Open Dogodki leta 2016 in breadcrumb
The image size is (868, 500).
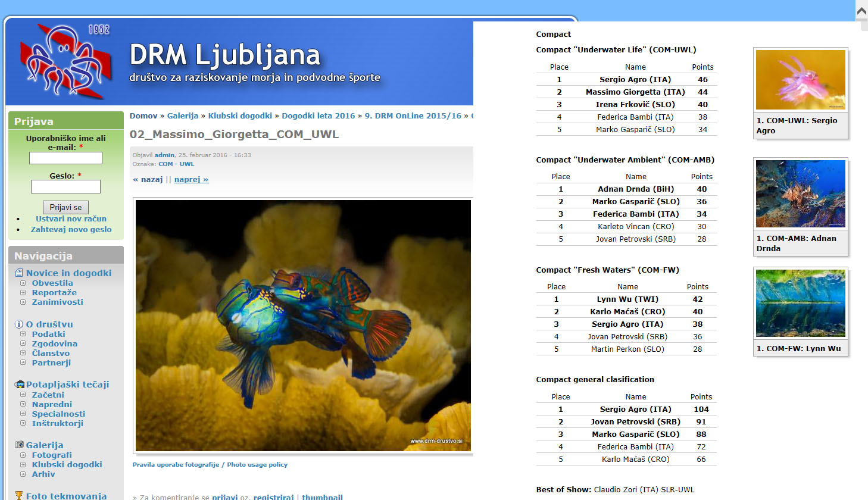(x=318, y=116)
